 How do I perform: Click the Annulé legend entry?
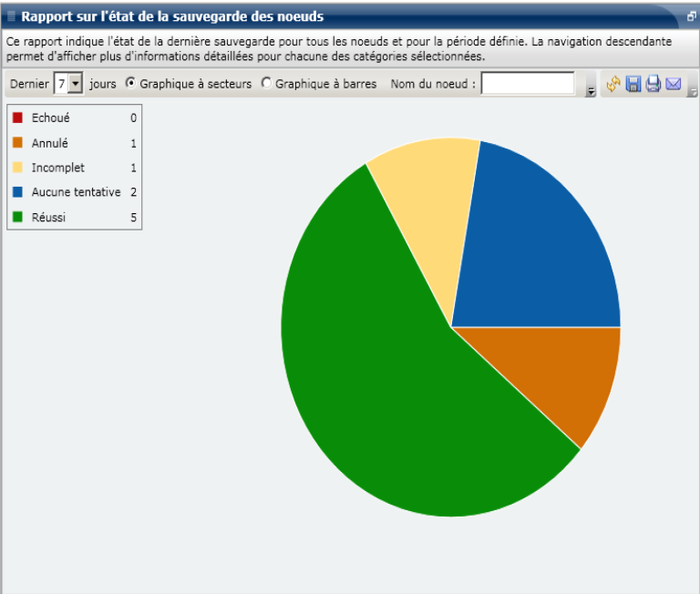[x=49, y=143]
